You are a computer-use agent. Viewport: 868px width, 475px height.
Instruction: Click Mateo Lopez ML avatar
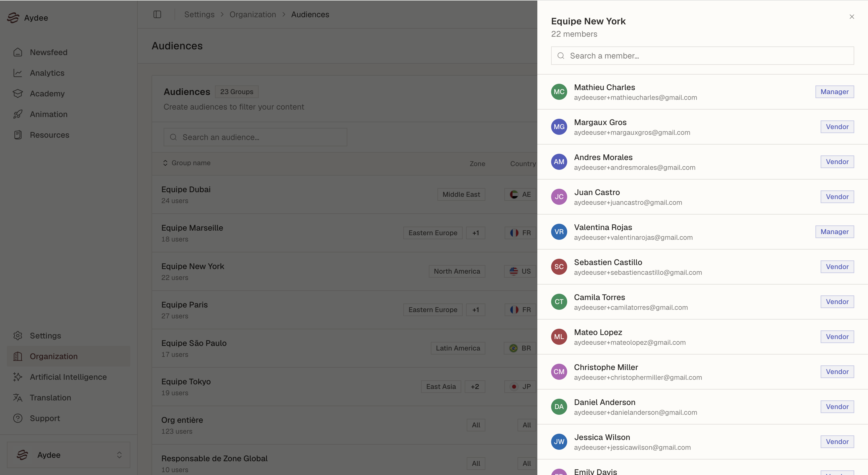tap(559, 337)
